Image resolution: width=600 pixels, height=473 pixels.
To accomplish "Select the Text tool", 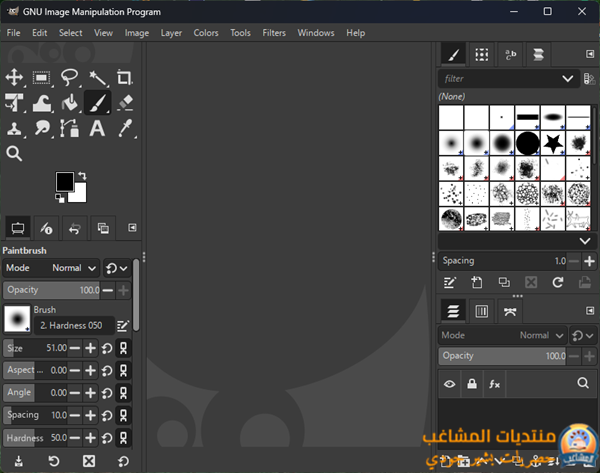I will click(97, 128).
